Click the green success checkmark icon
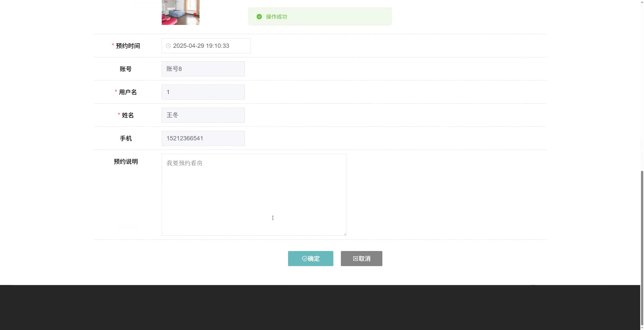The height and width of the screenshot is (330, 644). pos(259,17)
